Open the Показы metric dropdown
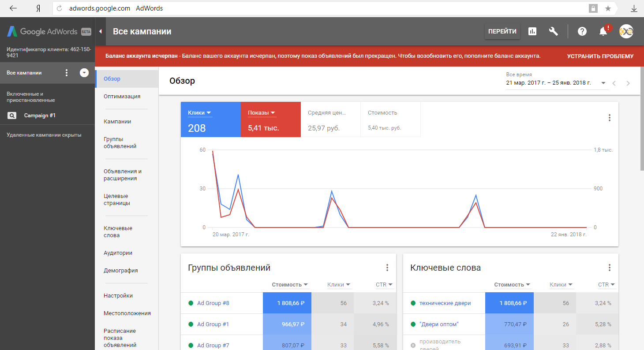 pyautogui.click(x=262, y=113)
